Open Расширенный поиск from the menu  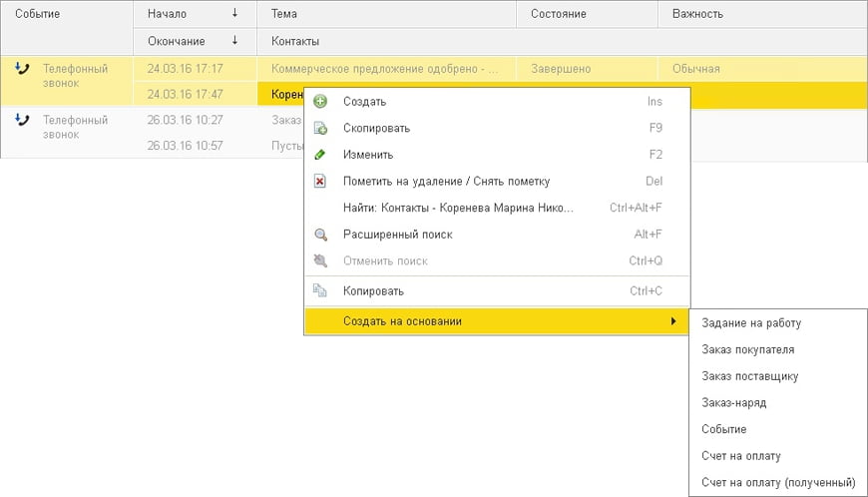tap(497, 235)
